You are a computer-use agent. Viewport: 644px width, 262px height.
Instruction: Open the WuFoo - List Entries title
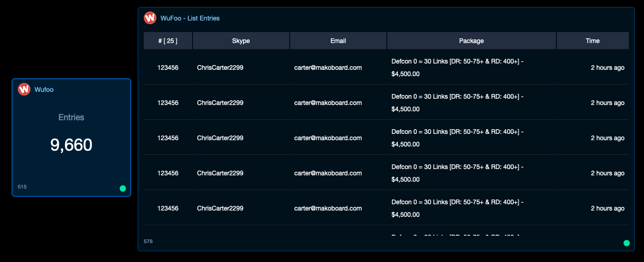coord(190,18)
